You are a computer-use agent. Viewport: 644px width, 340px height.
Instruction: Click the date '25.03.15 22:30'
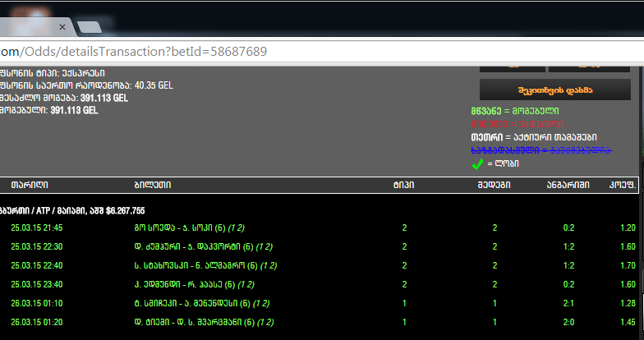[36, 246]
